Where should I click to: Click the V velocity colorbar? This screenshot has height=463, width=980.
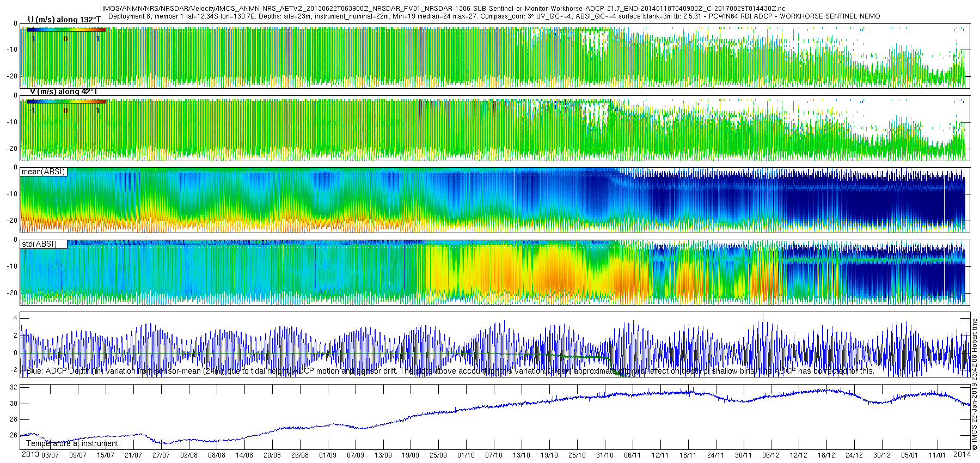(66, 101)
